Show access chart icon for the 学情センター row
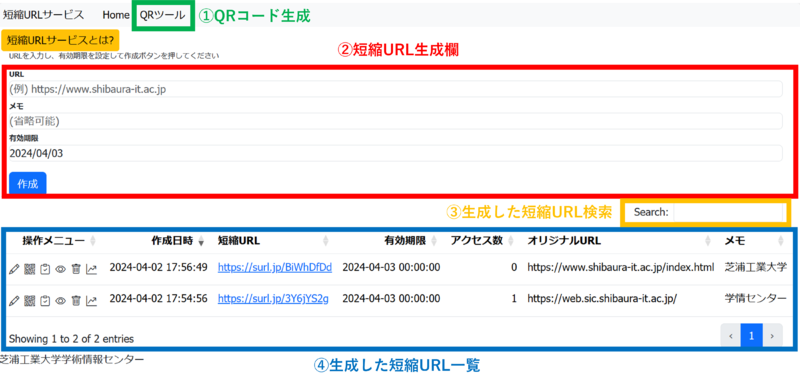The height and width of the screenshot is (384, 800). tap(92, 301)
